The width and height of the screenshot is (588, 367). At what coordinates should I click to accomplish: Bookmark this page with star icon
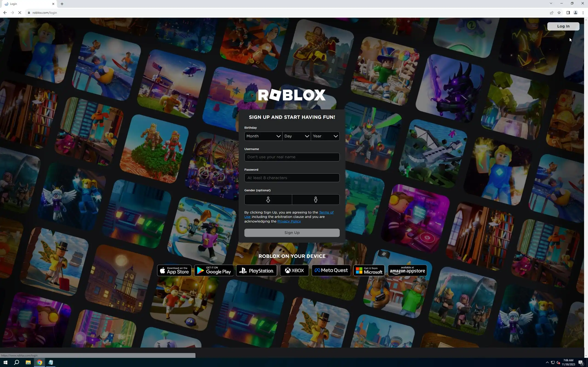559,13
